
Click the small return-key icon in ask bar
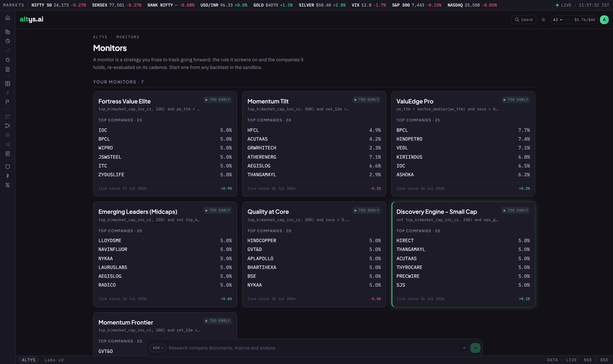(464, 348)
